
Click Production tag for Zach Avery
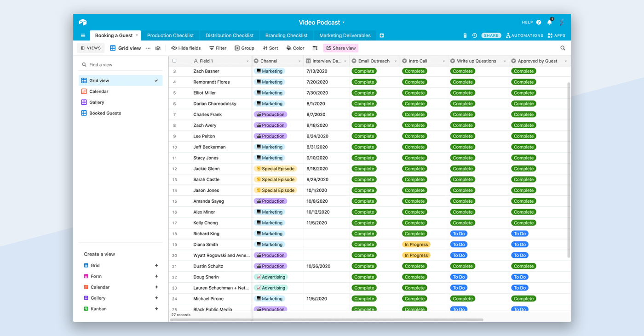pyautogui.click(x=270, y=125)
